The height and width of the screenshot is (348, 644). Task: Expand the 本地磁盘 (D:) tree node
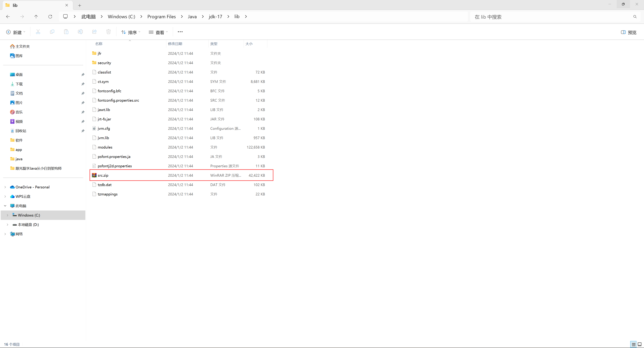click(x=8, y=225)
